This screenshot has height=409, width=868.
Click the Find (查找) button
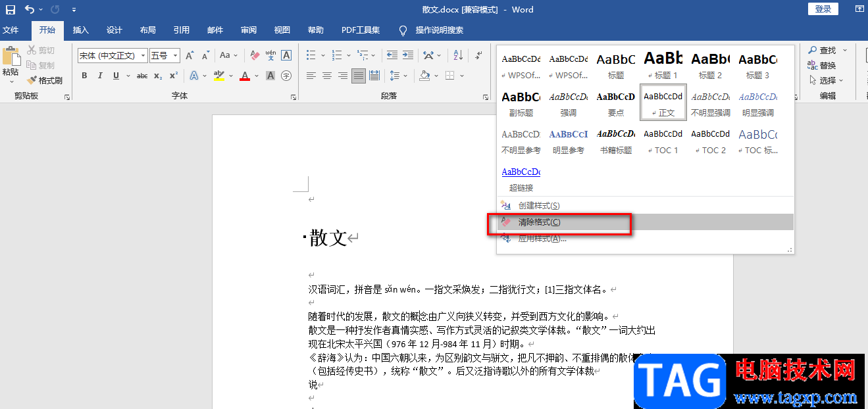tap(823, 50)
